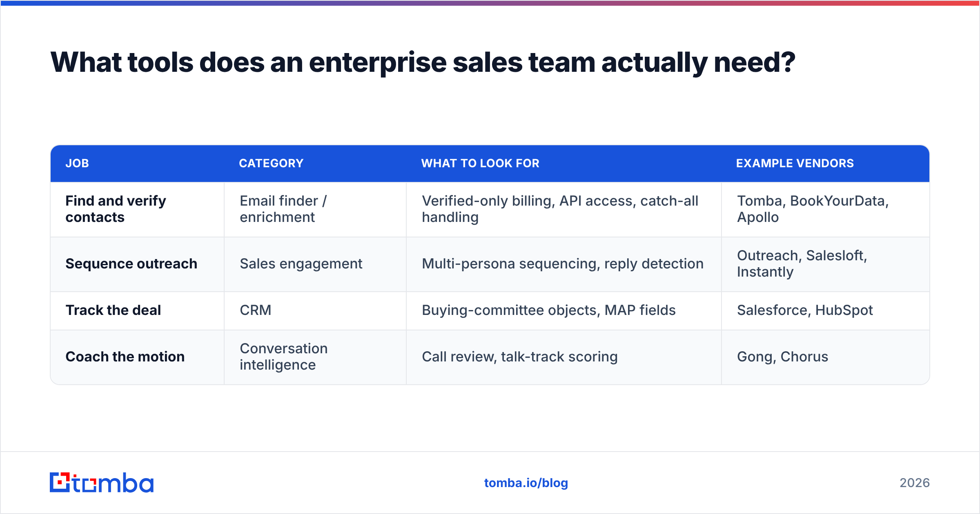Click 'Multi-persona sequencing, reply detection' cell
980x514 pixels.
564,264
